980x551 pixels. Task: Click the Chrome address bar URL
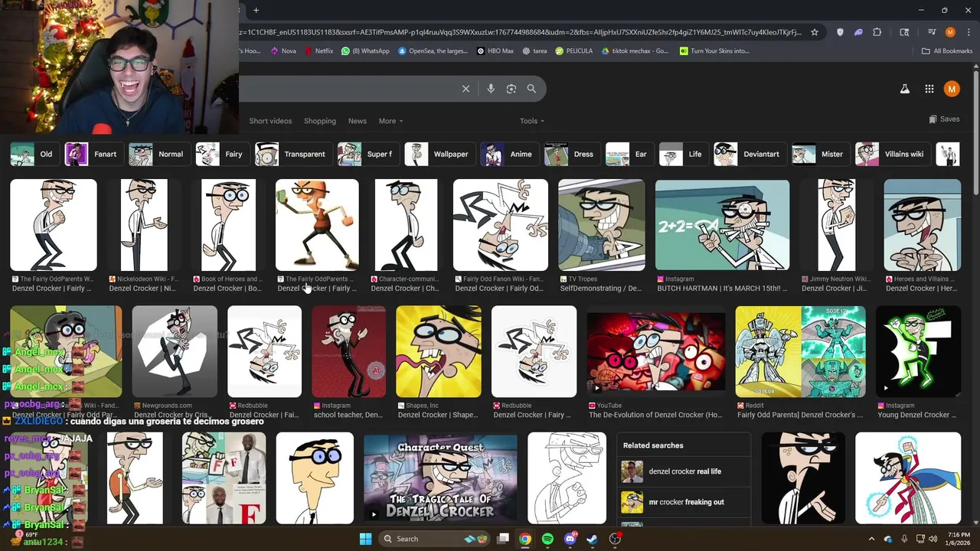(x=521, y=32)
